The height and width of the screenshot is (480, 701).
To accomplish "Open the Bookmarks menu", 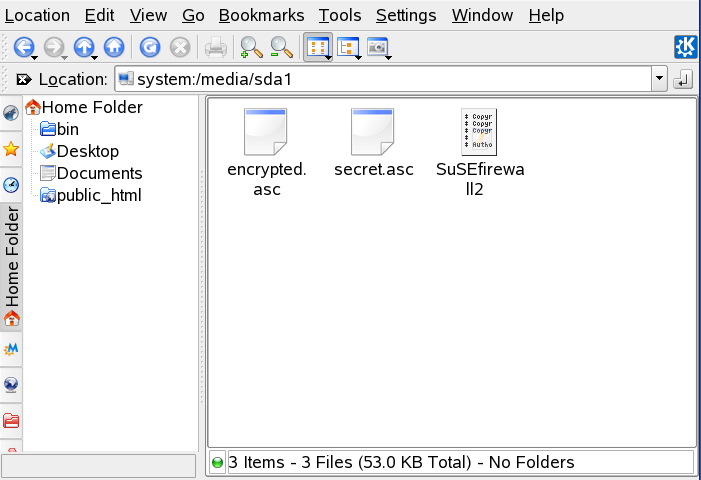I will (261, 15).
